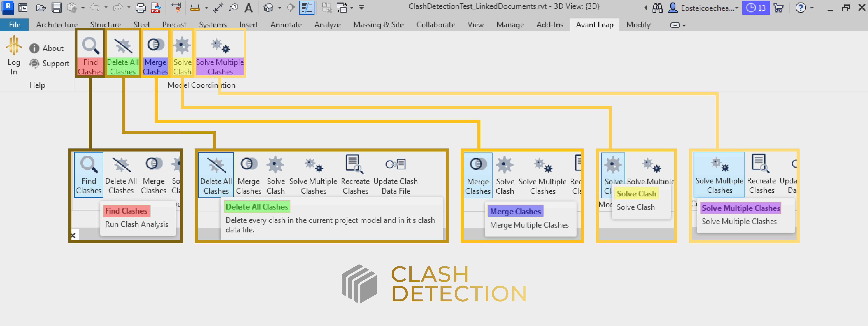Viewport: 868px width, 326px height.
Task: Save the project with the floppy icon
Action: tap(56, 7)
